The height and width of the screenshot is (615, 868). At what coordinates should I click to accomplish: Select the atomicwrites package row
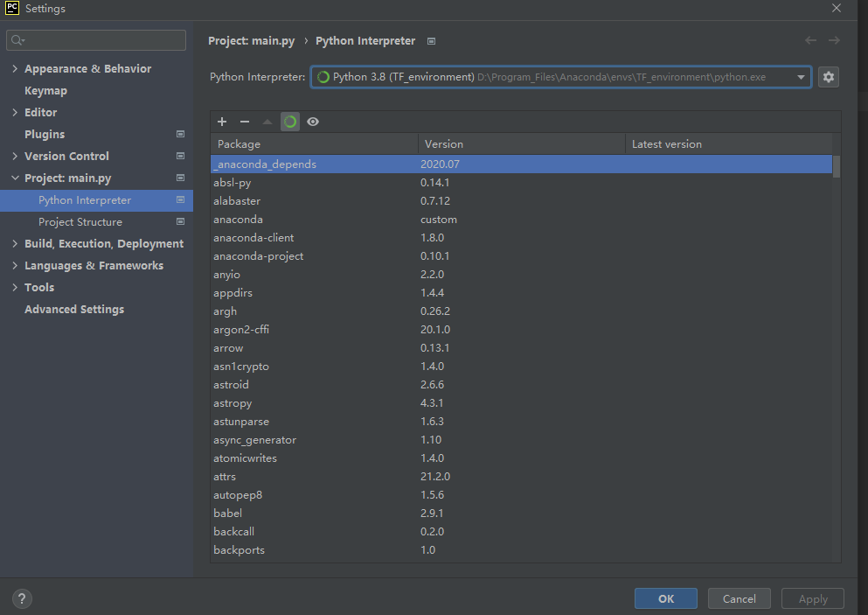[x=522, y=458]
